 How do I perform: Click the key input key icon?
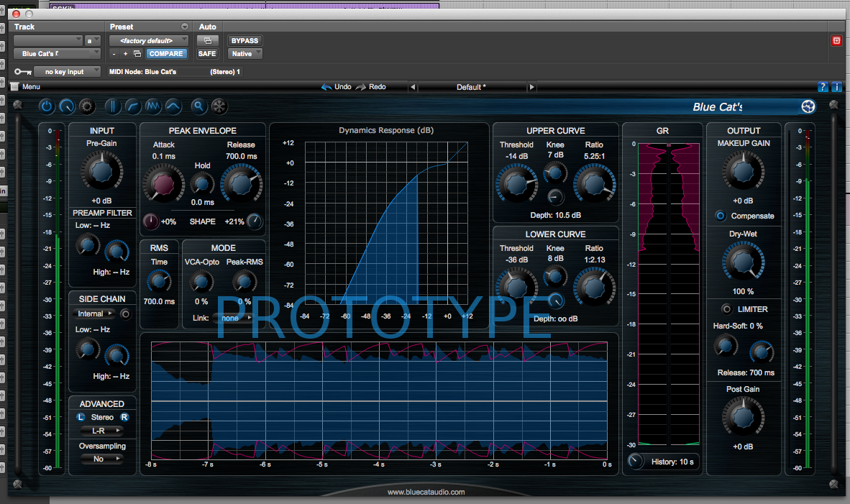pyautogui.click(x=23, y=71)
